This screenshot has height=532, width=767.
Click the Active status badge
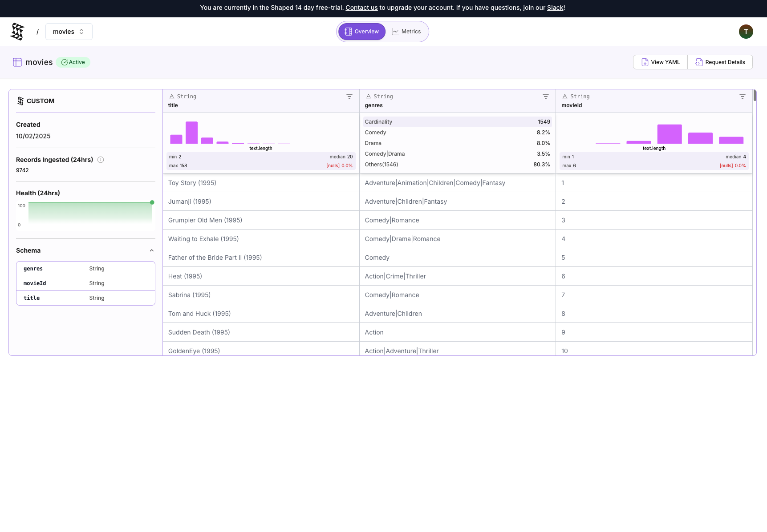73,62
